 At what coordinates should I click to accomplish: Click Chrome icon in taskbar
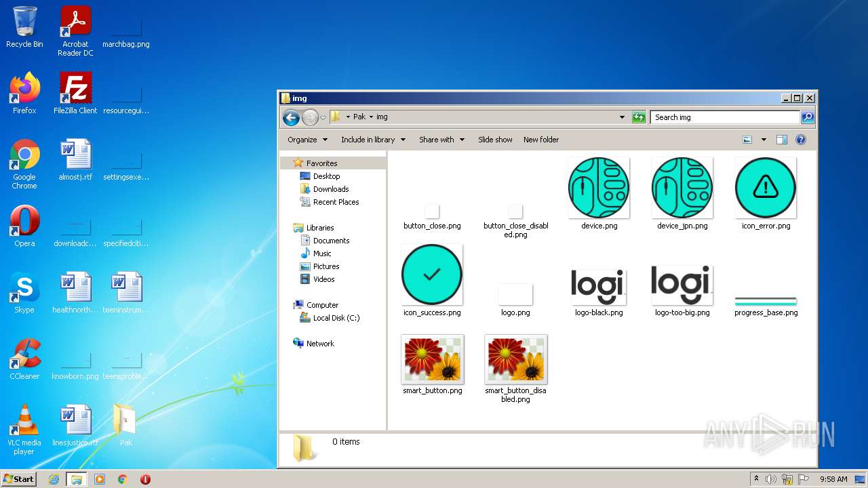coord(123,479)
